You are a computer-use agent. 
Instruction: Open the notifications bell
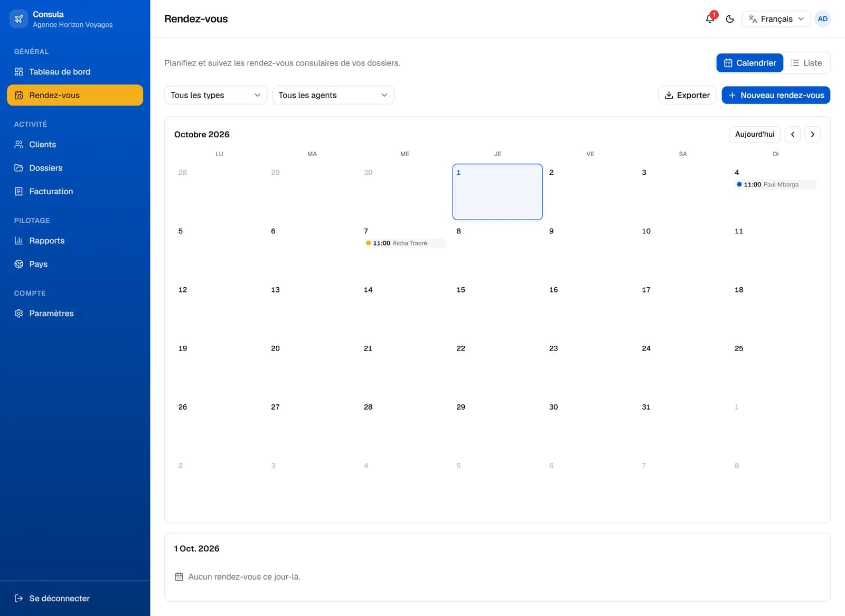coord(710,19)
